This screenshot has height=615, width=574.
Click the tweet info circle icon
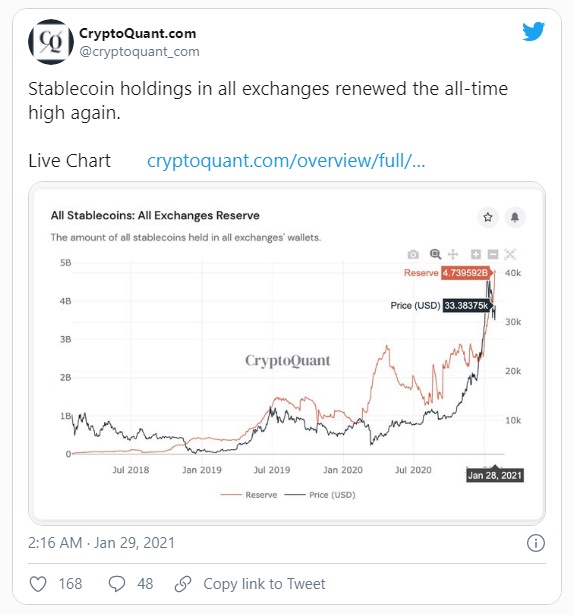pyautogui.click(x=536, y=543)
